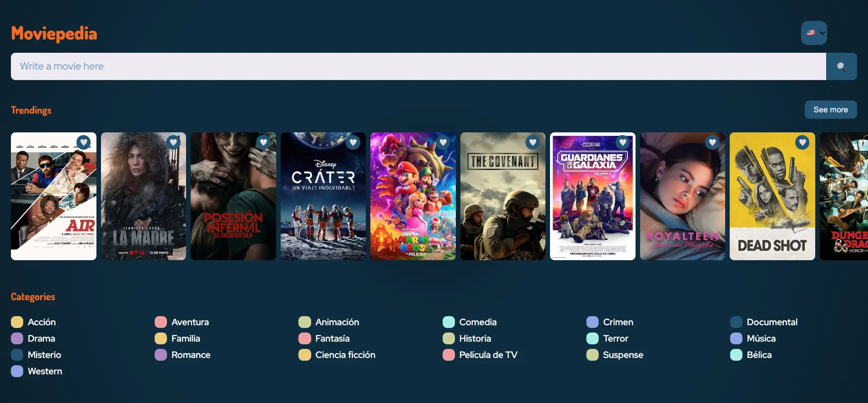Toggle favorite heart on Posesión Infernal poster
Image resolution: width=868 pixels, height=403 pixels.
click(x=263, y=142)
